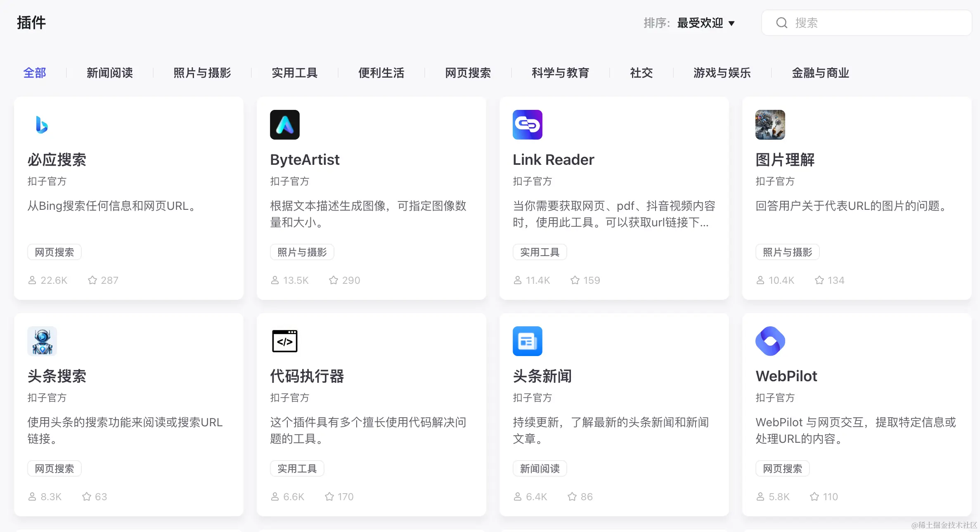The height and width of the screenshot is (532, 980).
Task: Open the WebPilot plugin title
Action: point(786,376)
